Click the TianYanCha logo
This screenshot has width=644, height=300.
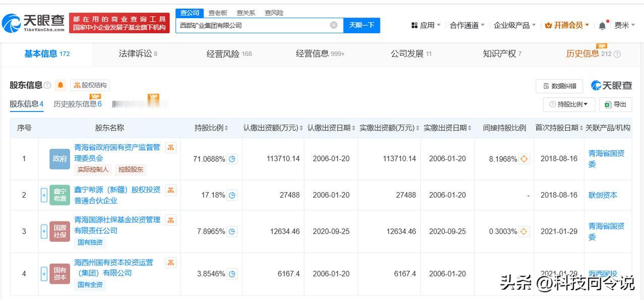point(33,22)
